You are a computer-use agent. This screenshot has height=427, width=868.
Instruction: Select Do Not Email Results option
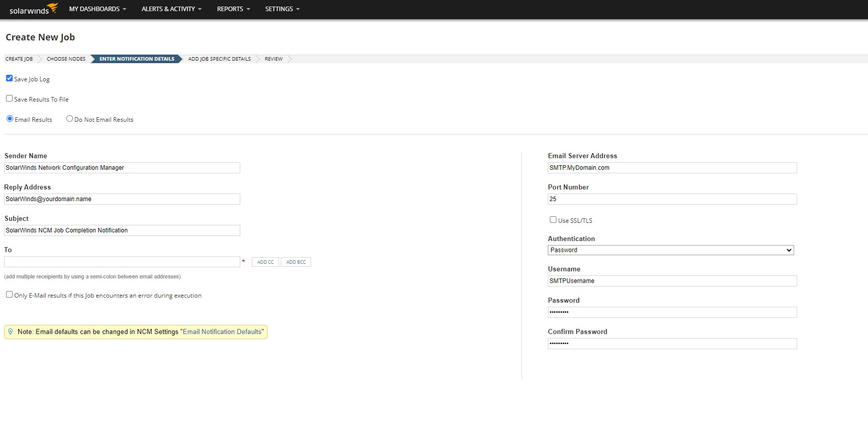[69, 119]
